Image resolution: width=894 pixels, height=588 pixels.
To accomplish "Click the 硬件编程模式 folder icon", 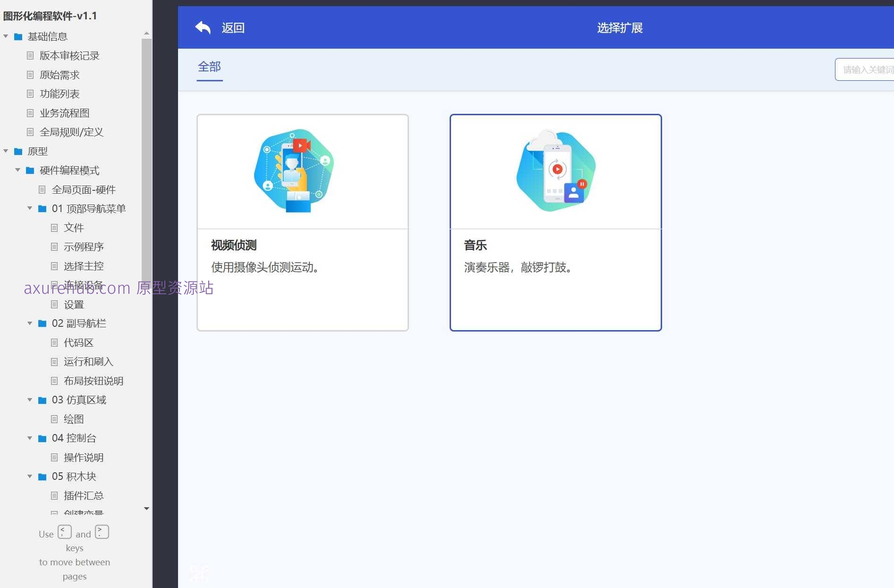I will tap(30, 170).
